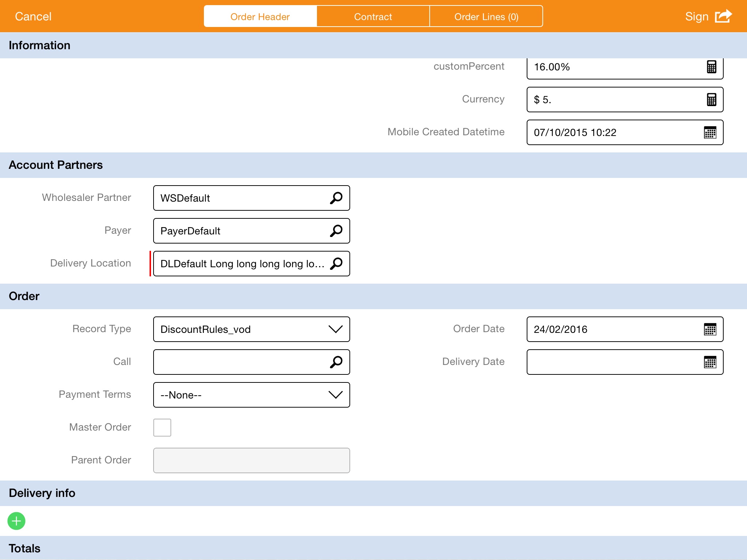Open the Payment Terms dropdown
This screenshot has width=747, height=560.
[335, 395]
